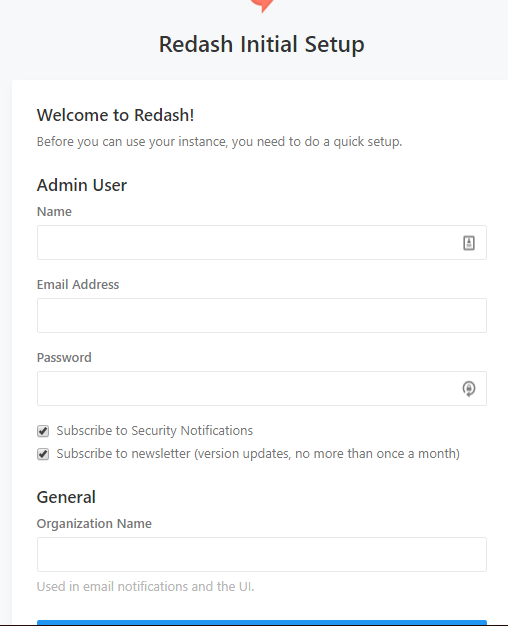This screenshot has width=508, height=626.
Task: Click the 'Admin User' section heading
Action: [82, 185]
